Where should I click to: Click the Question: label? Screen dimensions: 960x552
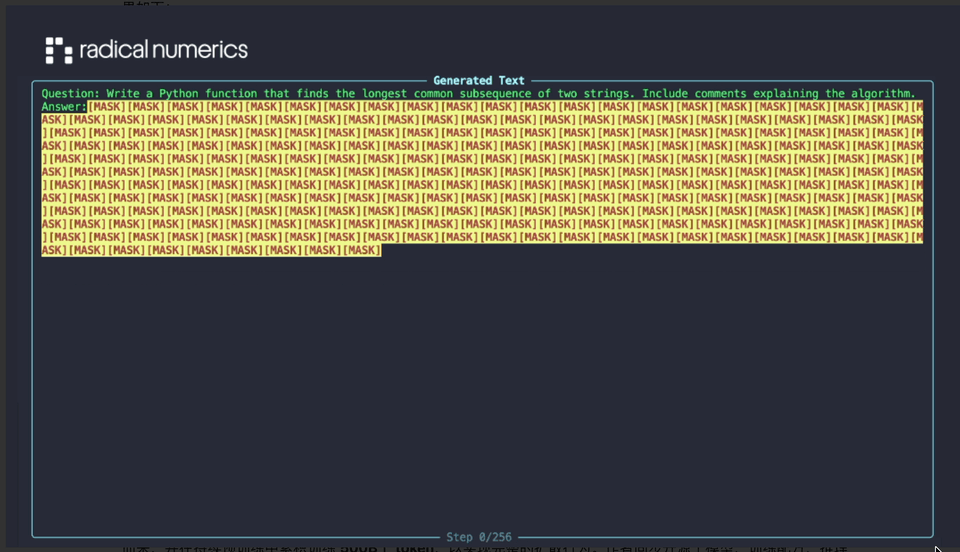pos(71,93)
